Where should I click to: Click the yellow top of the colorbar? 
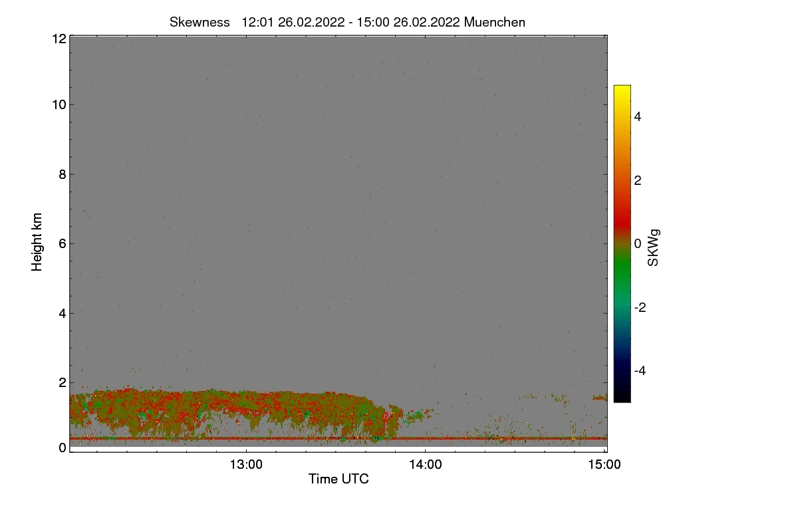point(622,90)
